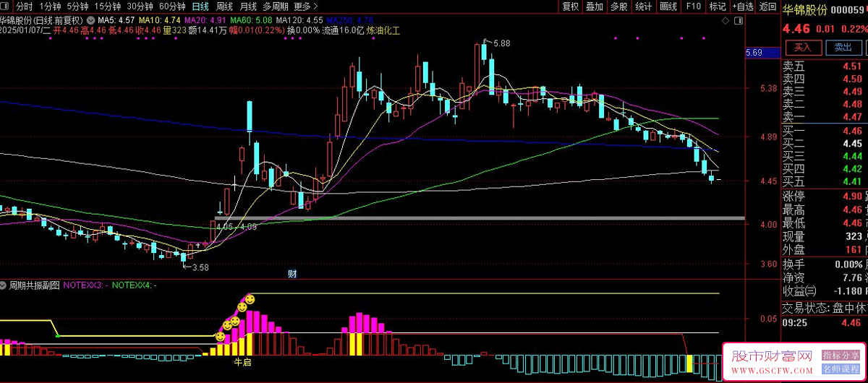
Task: Click the 牛启 signal label in the sub-chart
Action: click(x=242, y=361)
